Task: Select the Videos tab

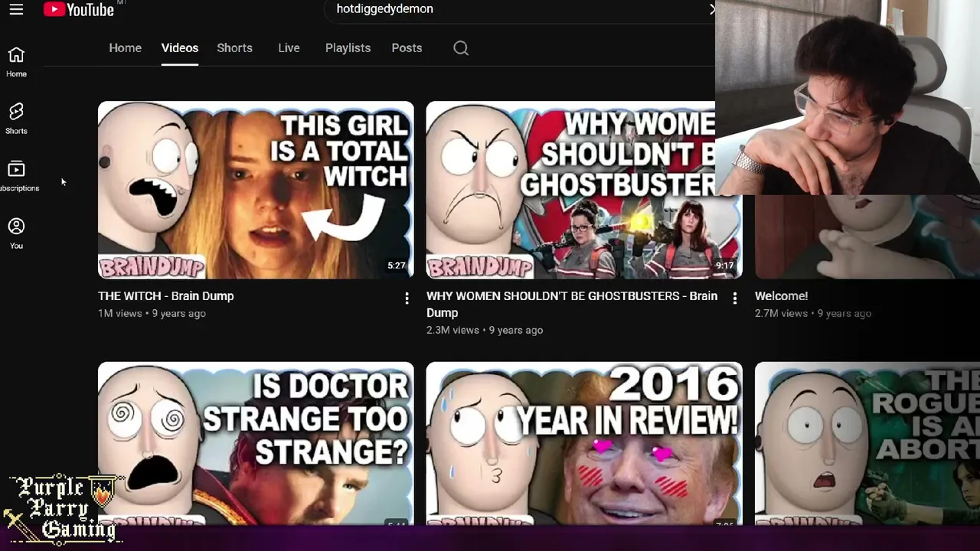Action: [180, 47]
